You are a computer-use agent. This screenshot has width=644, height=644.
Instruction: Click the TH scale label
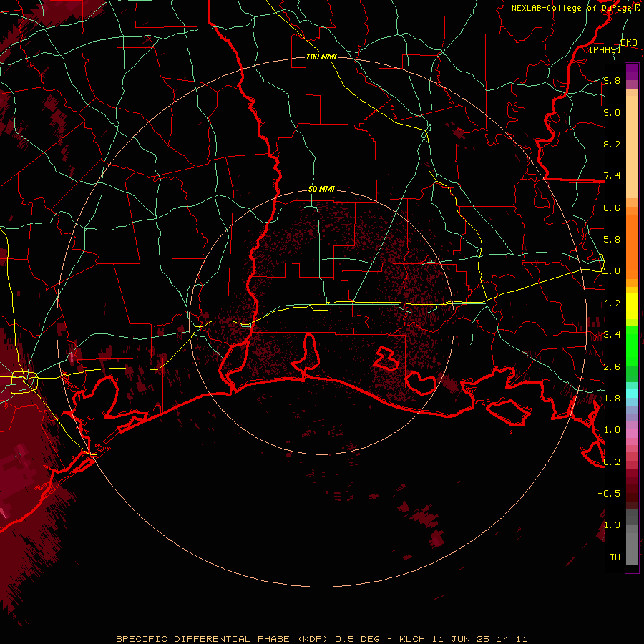pyautogui.click(x=615, y=557)
